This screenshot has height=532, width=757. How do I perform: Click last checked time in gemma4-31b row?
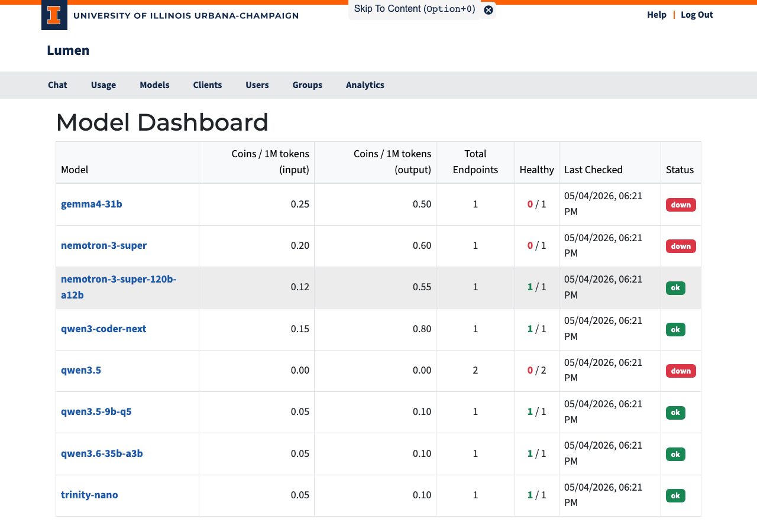603,203
